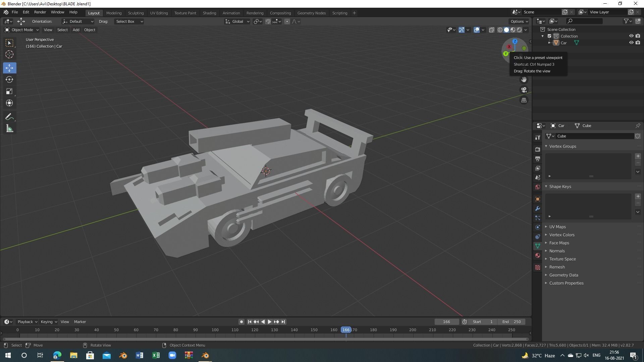Click the mesh name field Cube

click(x=595, y=136)
